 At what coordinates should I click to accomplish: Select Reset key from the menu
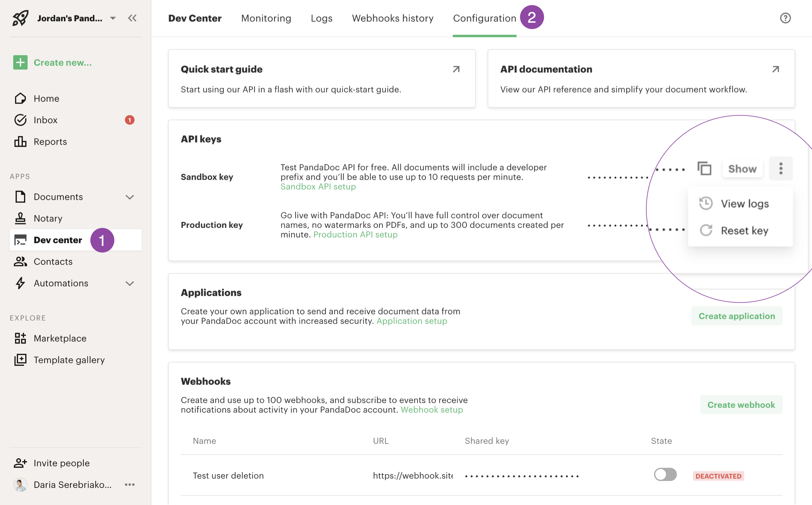tap(744, 231)
